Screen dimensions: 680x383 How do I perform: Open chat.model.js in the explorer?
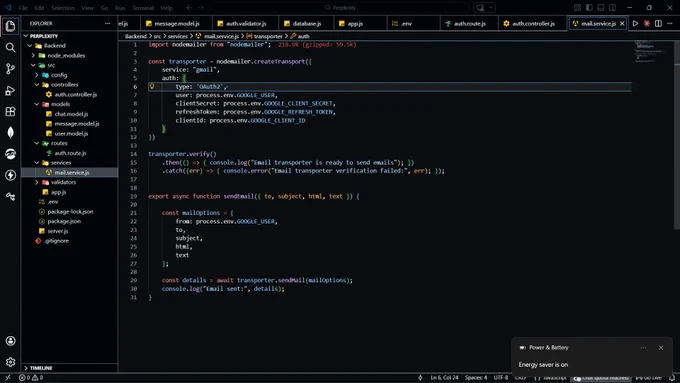[x=71, y=114]
